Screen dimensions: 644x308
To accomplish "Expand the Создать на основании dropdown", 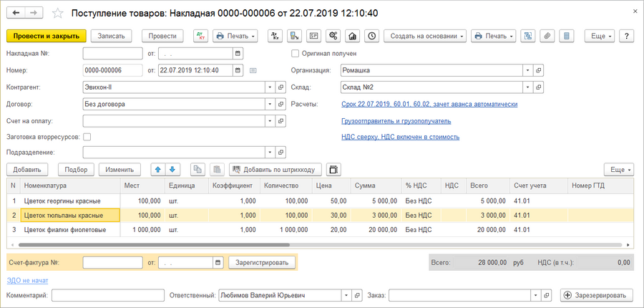I will pos(425,36).
